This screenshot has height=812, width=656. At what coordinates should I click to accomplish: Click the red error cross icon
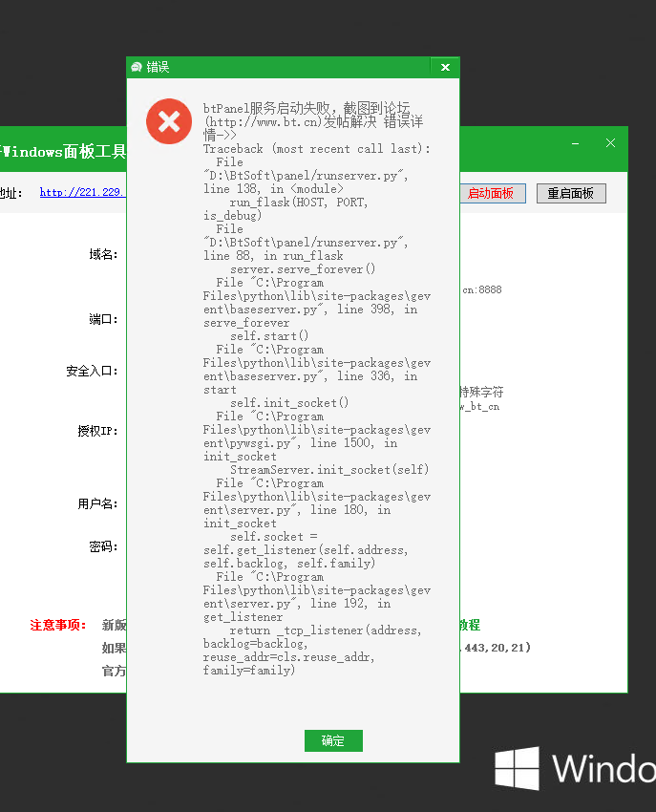(x=169, y=121)
